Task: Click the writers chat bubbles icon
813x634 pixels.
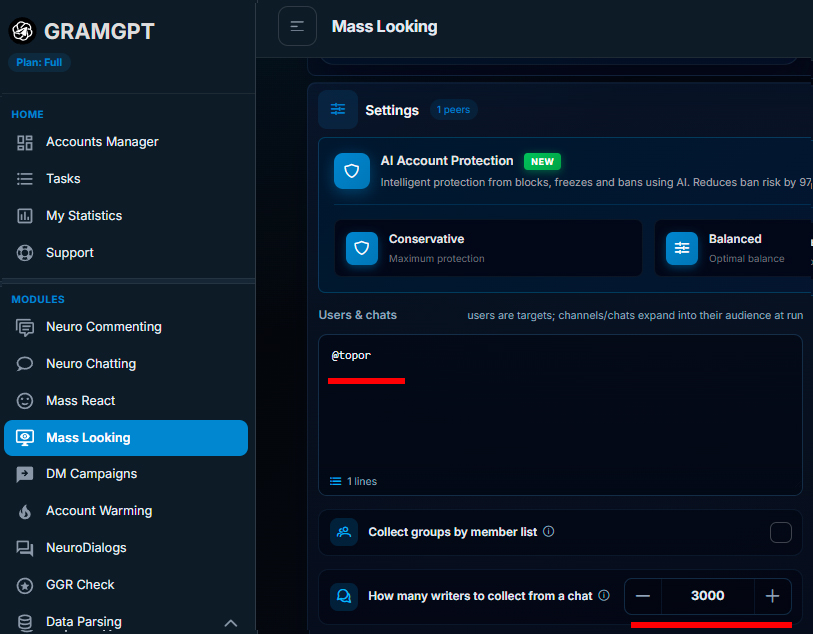Action: 344,596
